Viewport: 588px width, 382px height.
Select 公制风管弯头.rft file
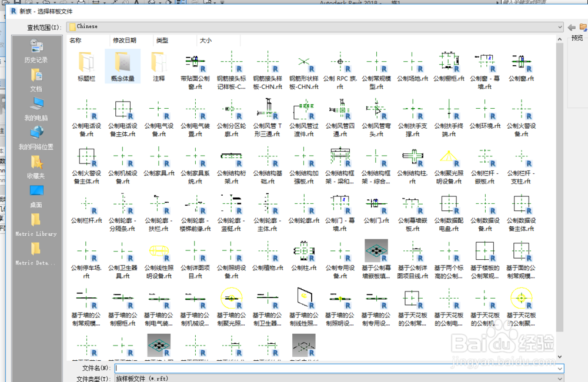click(376, 118)
